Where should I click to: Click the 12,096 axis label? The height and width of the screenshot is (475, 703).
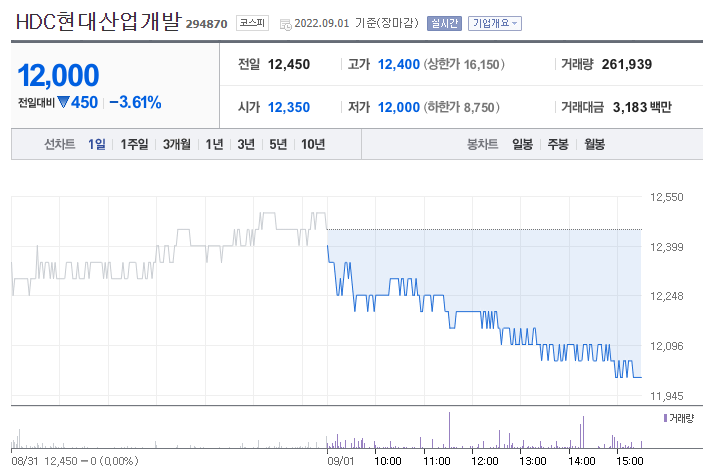coord(667,346)
